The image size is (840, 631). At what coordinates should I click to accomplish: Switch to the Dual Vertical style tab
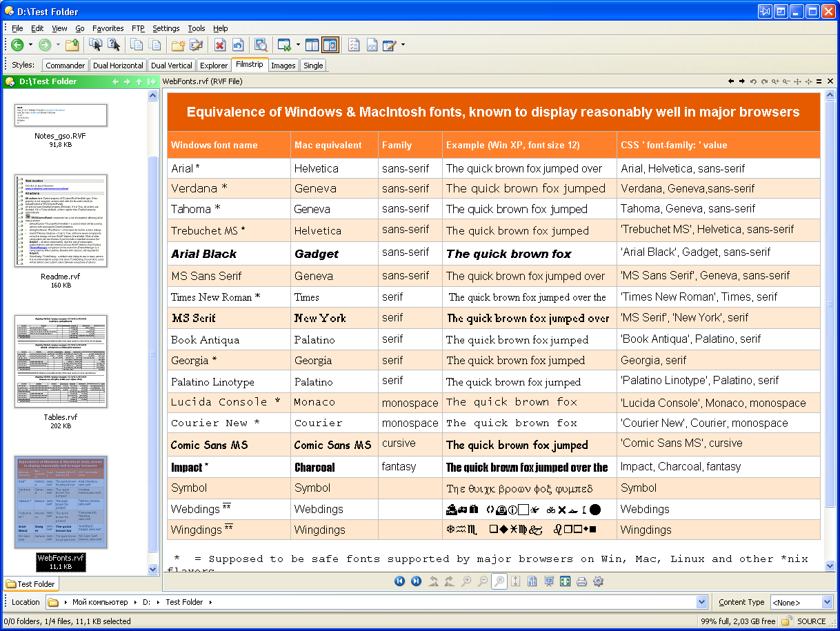pyautogui.click(x=172, y=66)
